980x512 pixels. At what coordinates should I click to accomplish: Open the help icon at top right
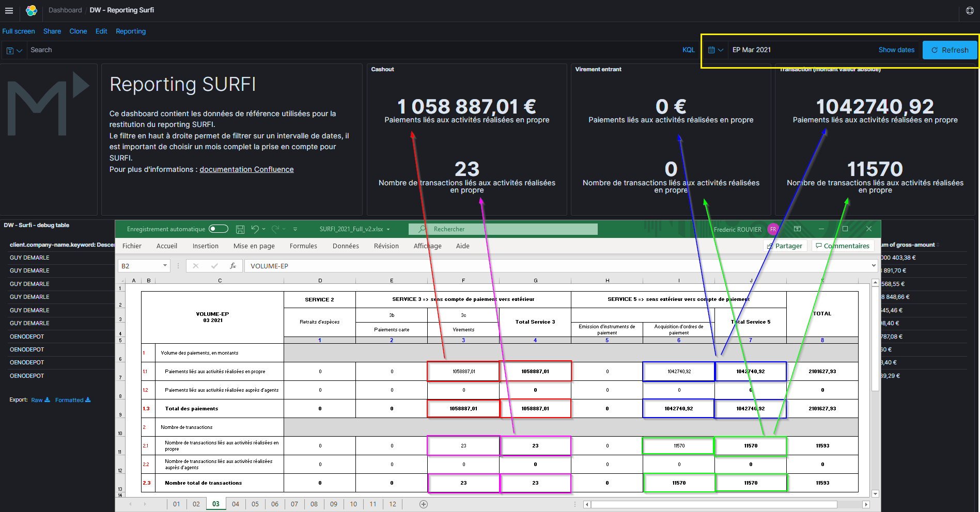(x=969, y=11)
